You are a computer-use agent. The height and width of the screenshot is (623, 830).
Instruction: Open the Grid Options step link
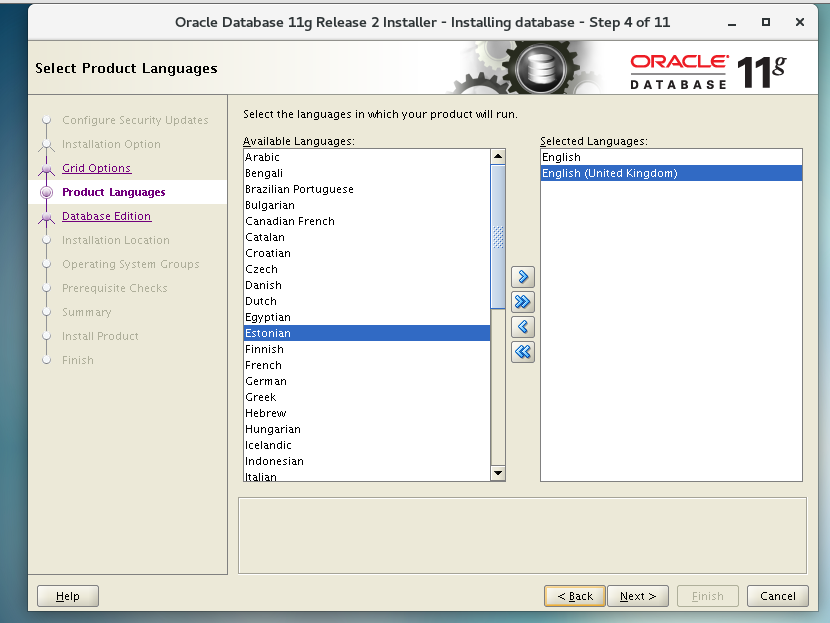(96, 168)
